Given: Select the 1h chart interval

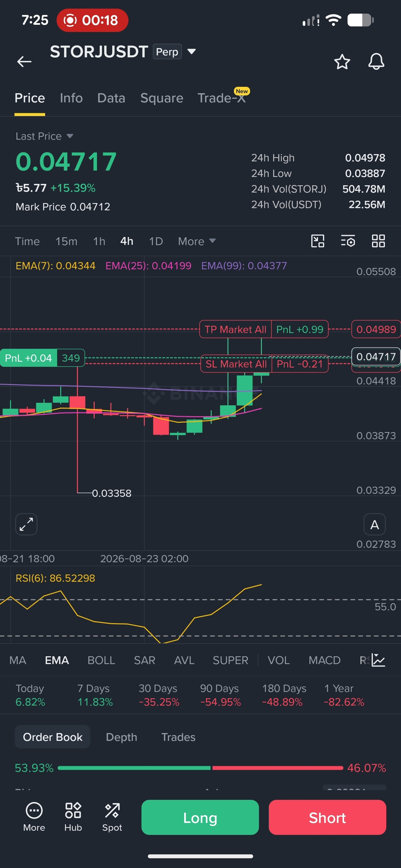Looking at the screenshot, I should coord(99,241).
